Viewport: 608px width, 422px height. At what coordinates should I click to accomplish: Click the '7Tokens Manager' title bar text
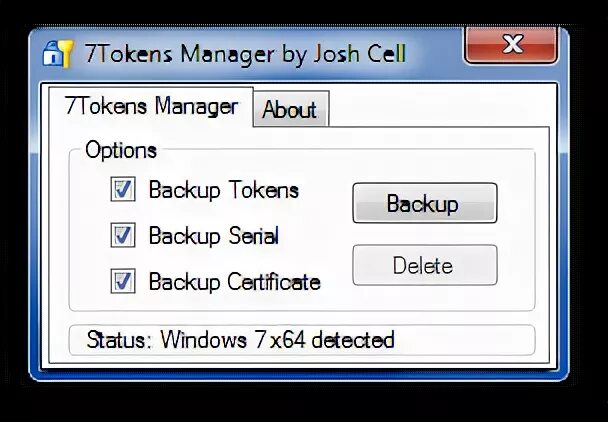[x=179, y=54]
